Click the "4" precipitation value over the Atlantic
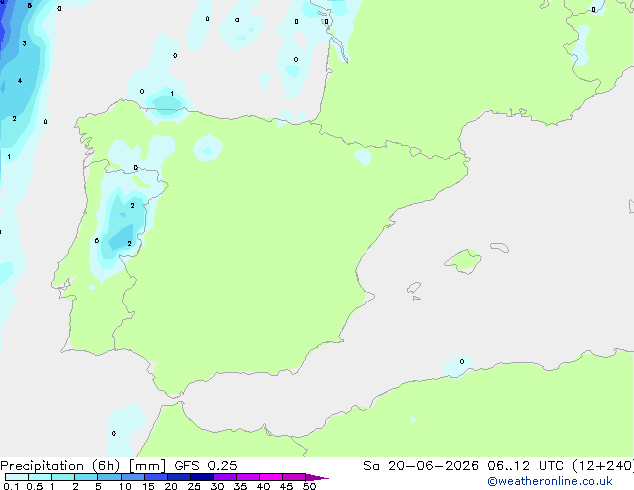Screen dimensions: 634x490 pyautogui.click(x=20, y=81)
